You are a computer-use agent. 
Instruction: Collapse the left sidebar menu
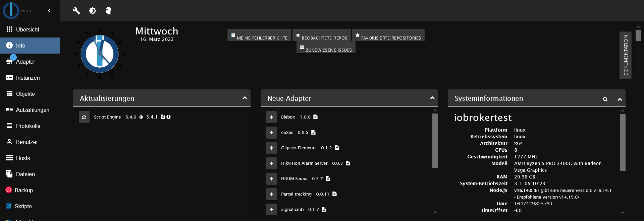[x=49, y=11]
